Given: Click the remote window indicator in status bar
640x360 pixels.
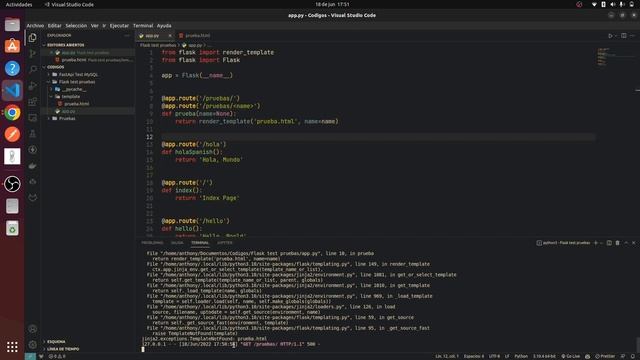Looking at the screenshot, I should coord(30,356).
